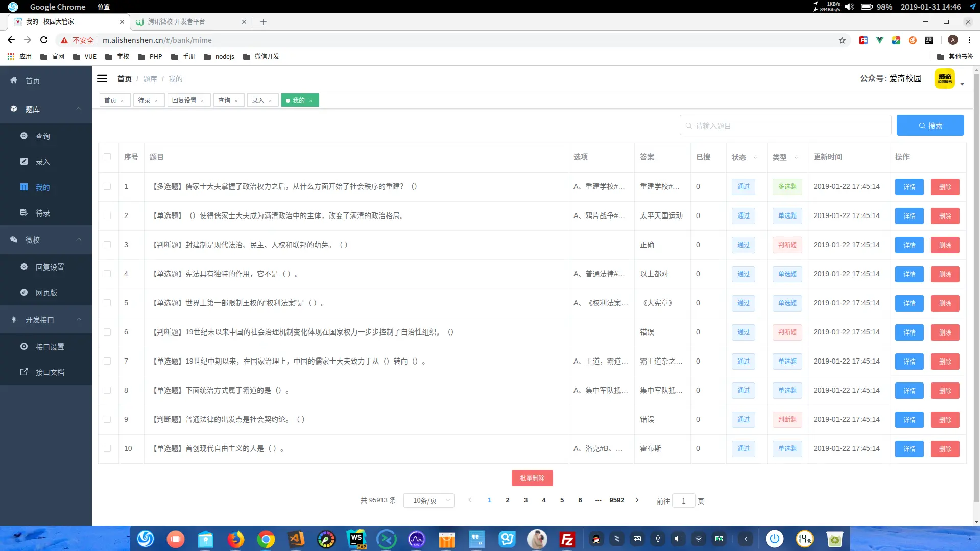Click the 批量删除 bulk delete button
Viewport: 980px width, 551px height.
coord(532,478)
